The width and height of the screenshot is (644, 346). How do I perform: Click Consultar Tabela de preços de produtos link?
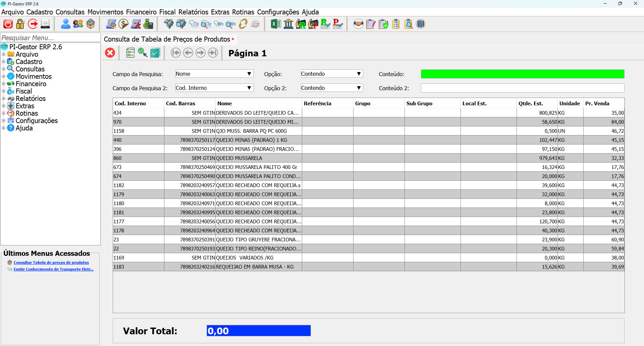[51, 263]
